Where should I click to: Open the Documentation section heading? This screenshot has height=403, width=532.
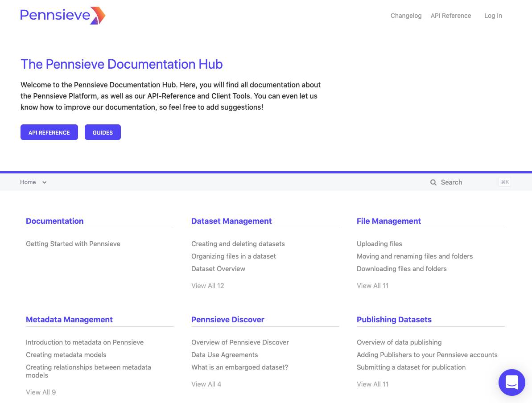pos(54,221)
